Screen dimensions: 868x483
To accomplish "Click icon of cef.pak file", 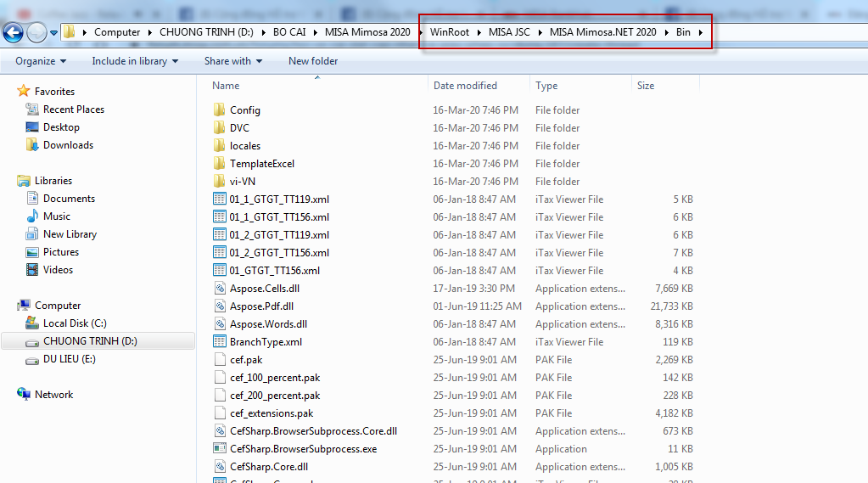I will [x=220, y=359].
